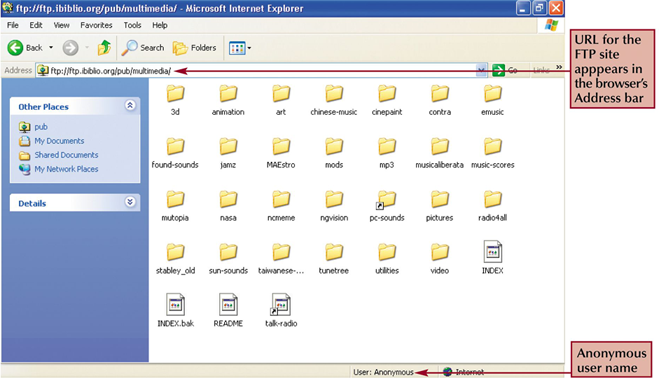Expand the Links toolbar chevron
Screen dimensions: 659x378
point(559,67)
